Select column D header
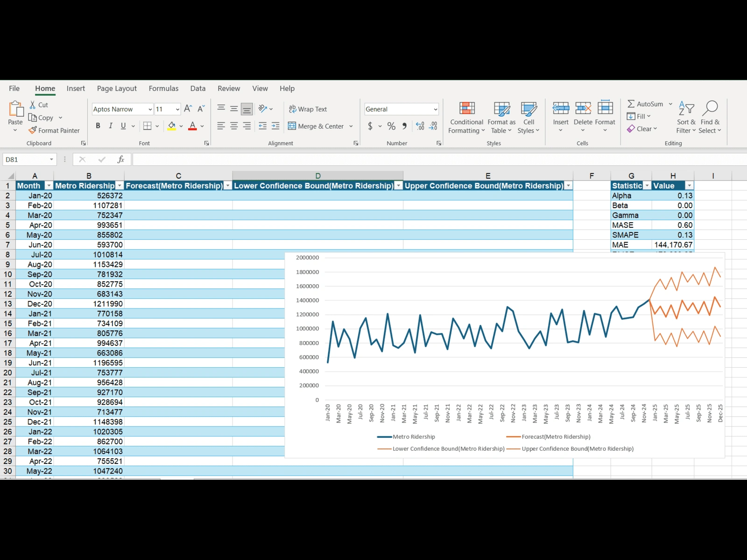Screen dimensions: 747x560 pos(318,176)
